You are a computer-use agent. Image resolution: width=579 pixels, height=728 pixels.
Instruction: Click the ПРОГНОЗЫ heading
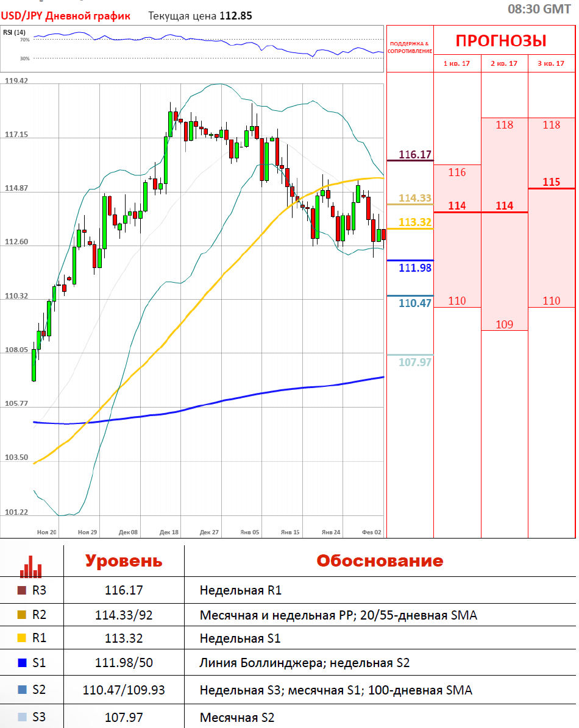tap(501, 41)
